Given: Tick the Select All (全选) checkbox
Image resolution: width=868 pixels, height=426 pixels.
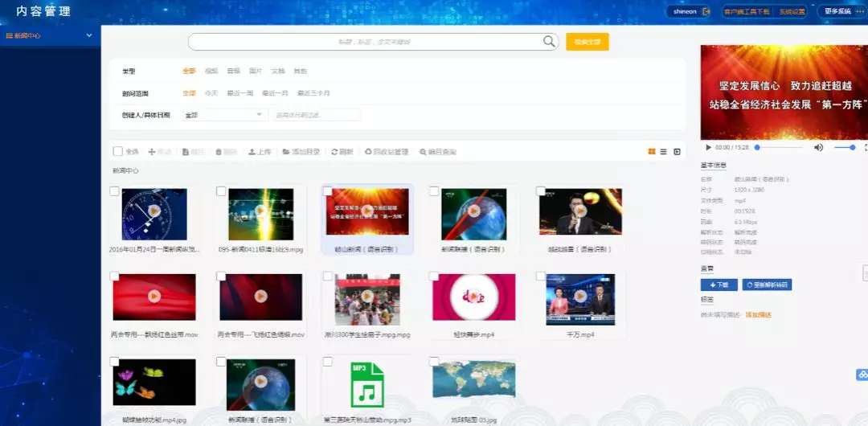Looking at the screenshot, I should tap(117, 151).
